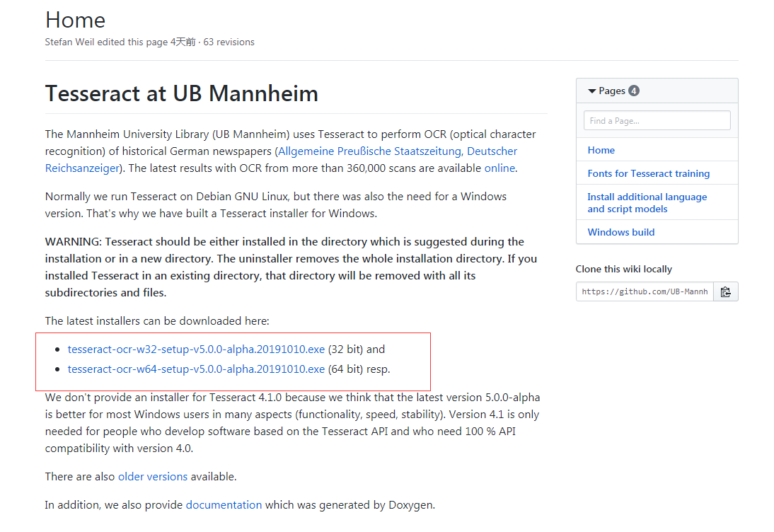Click the 63 revisions history text
774x532 pixels.
228,42
